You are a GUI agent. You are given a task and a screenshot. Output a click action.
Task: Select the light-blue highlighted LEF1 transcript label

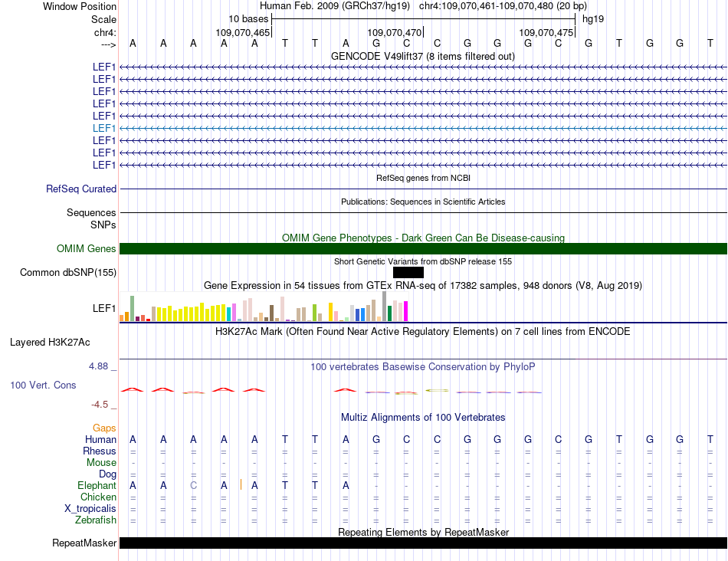click(x=104, y=128)
